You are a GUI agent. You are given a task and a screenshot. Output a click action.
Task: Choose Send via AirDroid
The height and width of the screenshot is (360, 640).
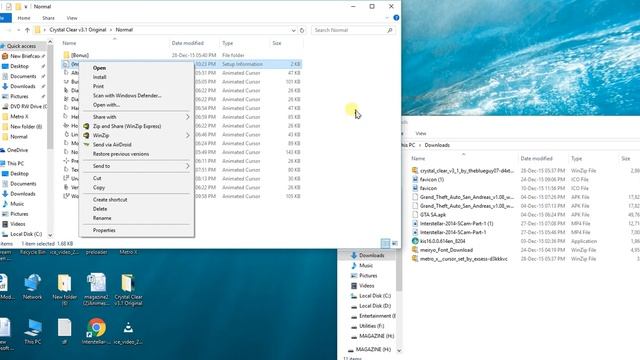pyautogui.click(x=112, y=145)
